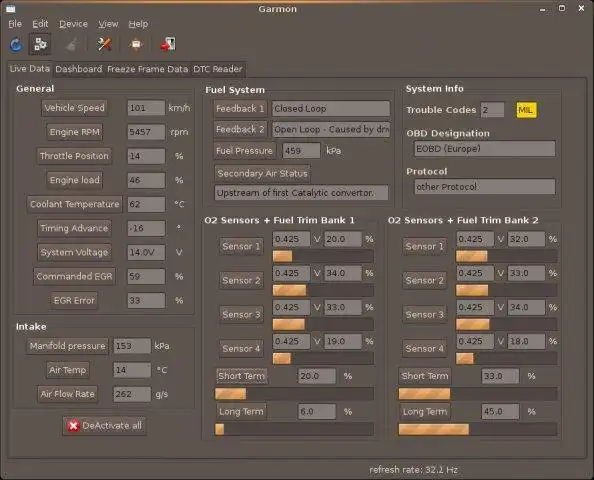Image resolution: width=594 pixels, height=480 pixels.
Task: Click the Closed Loop feedback status field
Action: [x=331, y=109]
